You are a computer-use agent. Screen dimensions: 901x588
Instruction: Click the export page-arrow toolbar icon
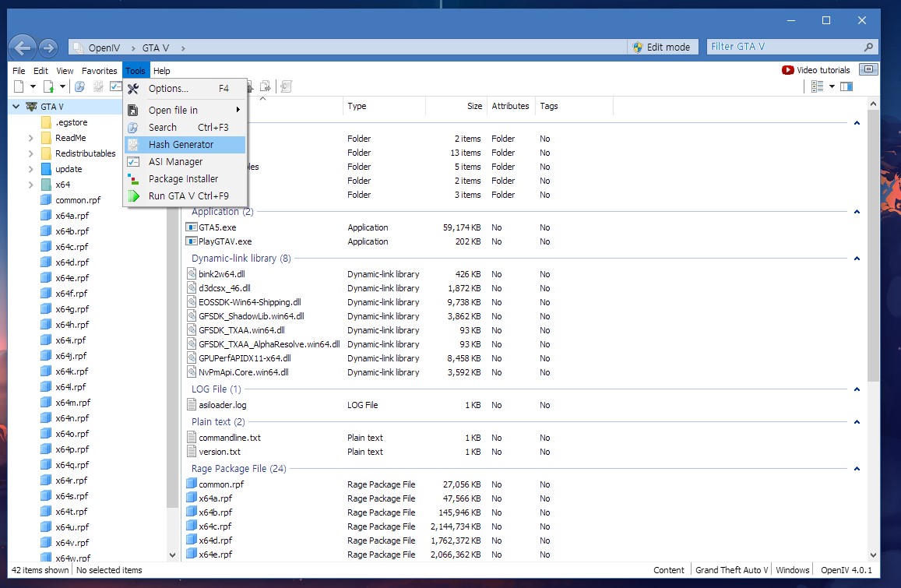266,86
